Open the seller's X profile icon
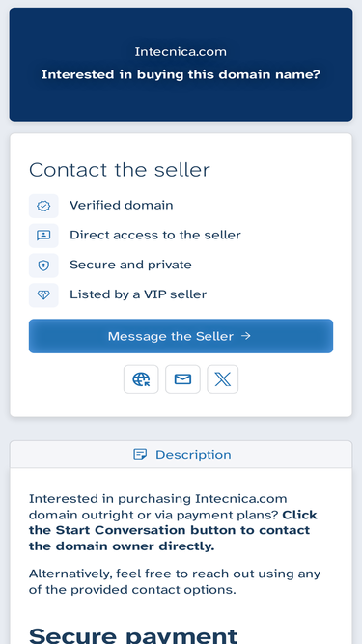 [222, 379]
